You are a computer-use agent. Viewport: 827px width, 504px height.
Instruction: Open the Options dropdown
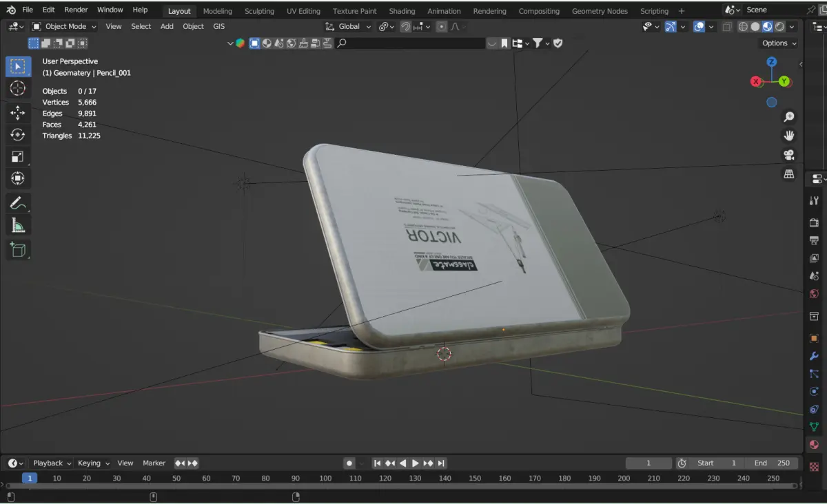tap(779, 43)
